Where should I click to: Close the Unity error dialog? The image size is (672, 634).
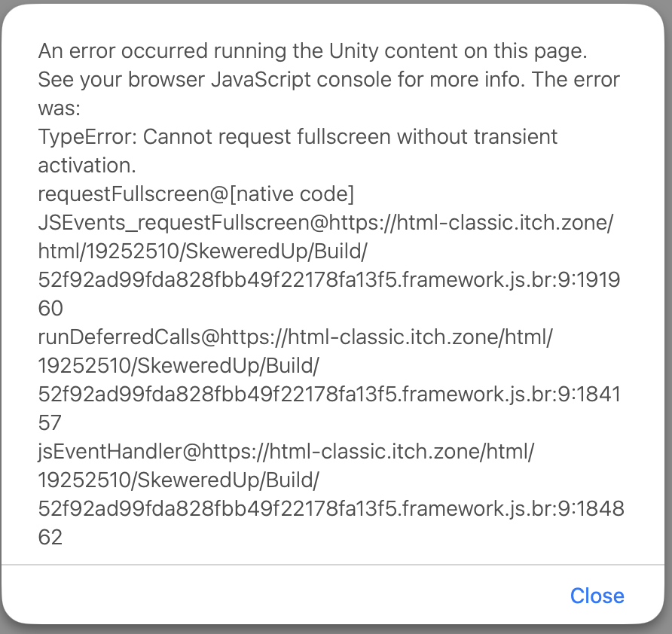pos(597,596)
